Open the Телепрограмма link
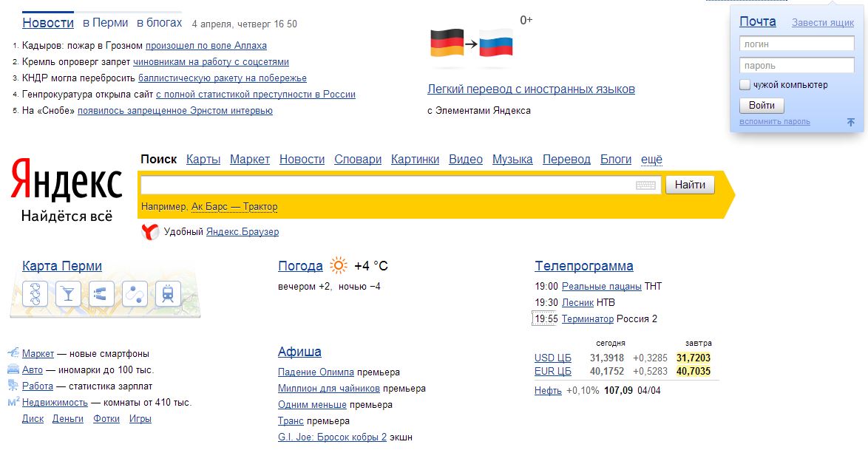 tap(584, 266)
